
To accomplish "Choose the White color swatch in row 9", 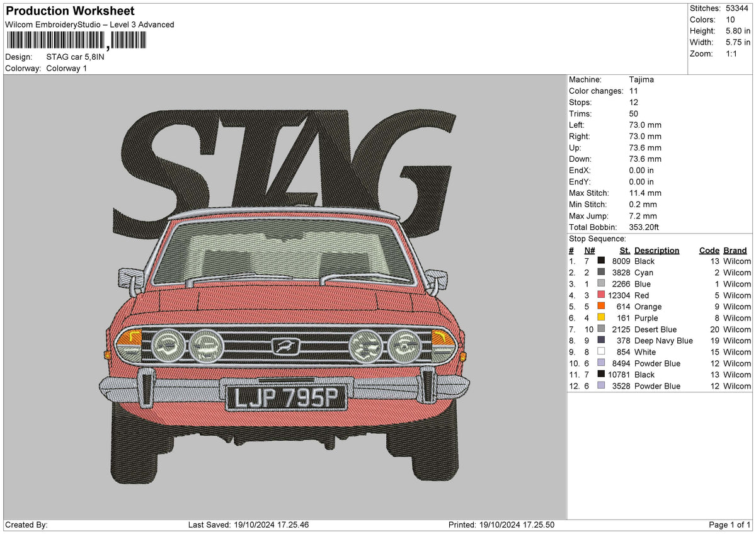I will point(601,352).
